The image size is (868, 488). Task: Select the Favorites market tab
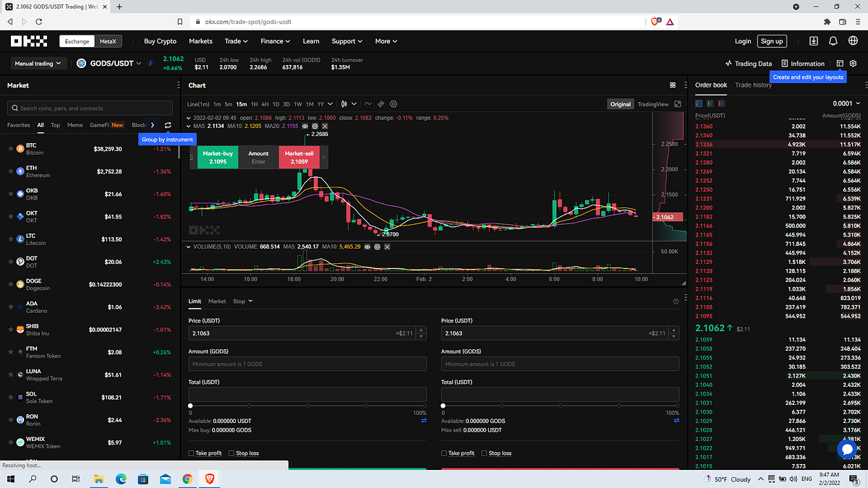(x=19, y=125)
